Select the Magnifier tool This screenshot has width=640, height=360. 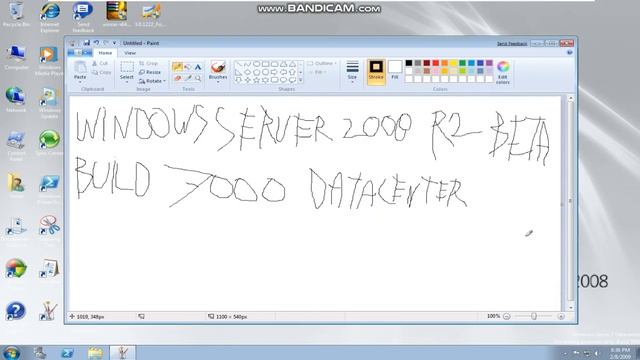click(x=198, y=78)
